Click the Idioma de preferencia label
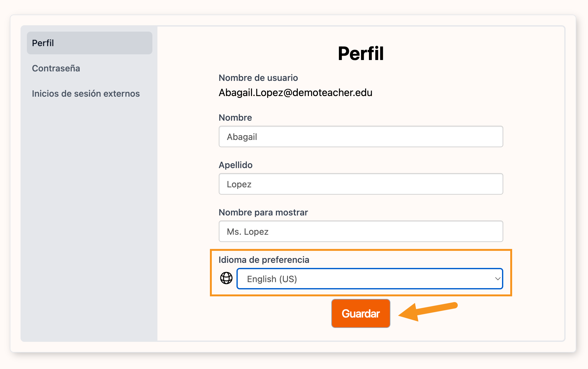This screenshot has width=588, height=369. tap(264, 260)
